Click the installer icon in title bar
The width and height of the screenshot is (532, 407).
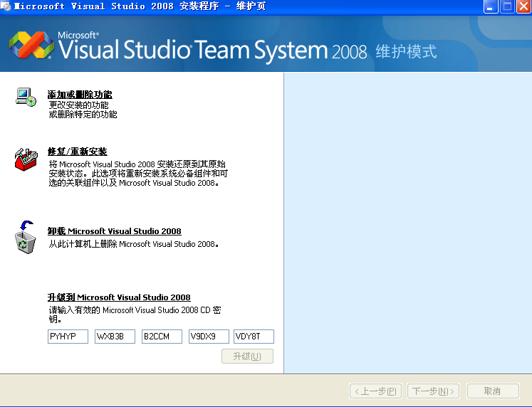click(x=6, y=6)
